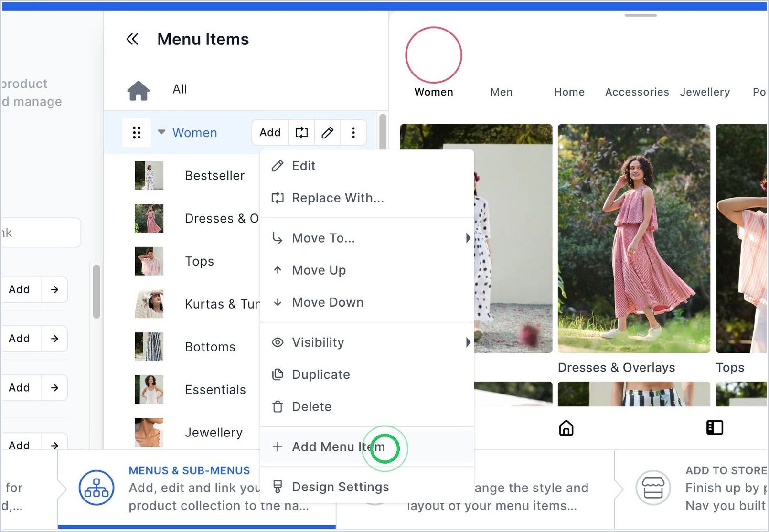Click the pencil edit icon in Women row
The height and width of the screenshot is (532, 769).
click(327, 132)
